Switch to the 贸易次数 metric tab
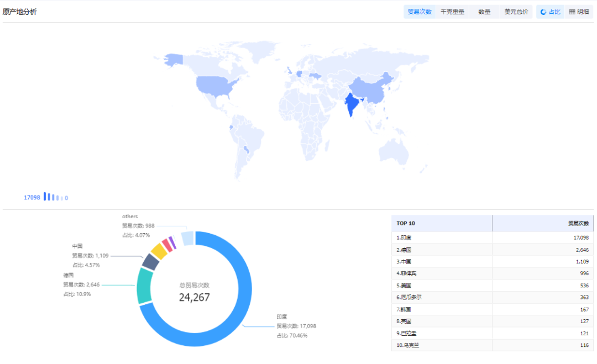The width and height of the screenshot is (597, 364). 420,12
